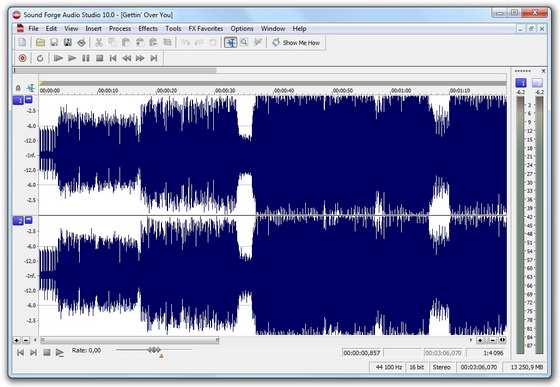The width and height of the screenshot is (560, 387).
Task: Click the Fast Forward button
Action: coord(140,58)
